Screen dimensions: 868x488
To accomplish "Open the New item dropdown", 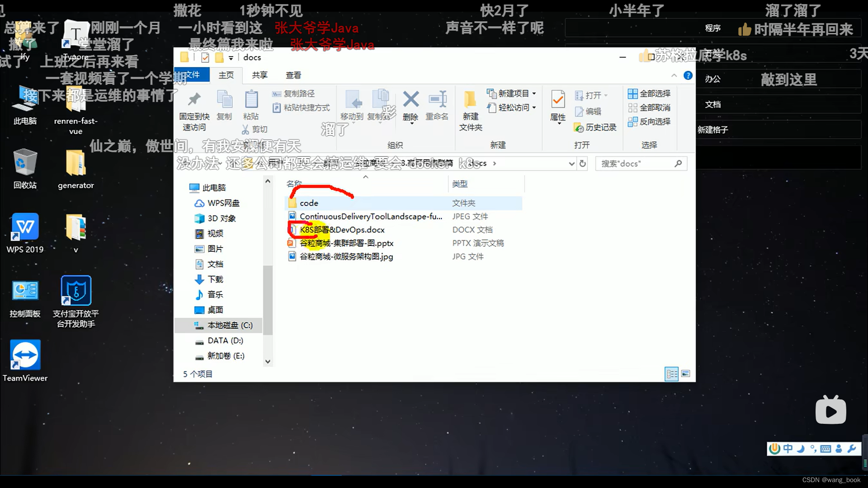I will click(511, 94).
